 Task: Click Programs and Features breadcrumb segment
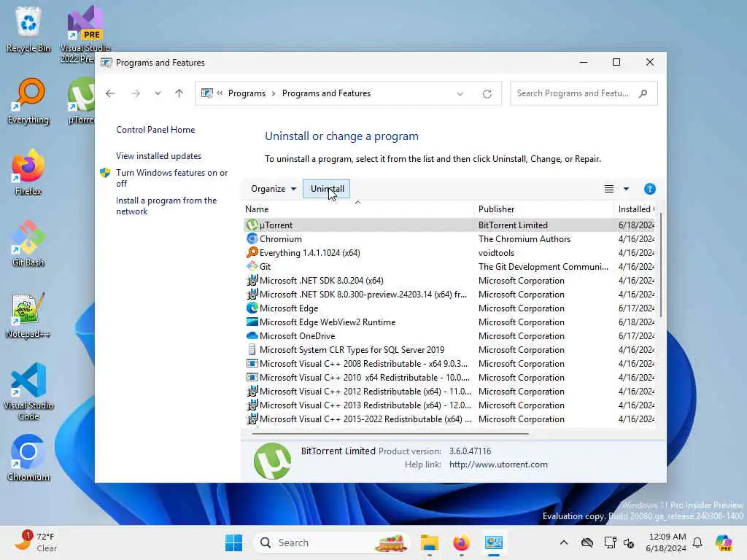(x=326, y=93)
